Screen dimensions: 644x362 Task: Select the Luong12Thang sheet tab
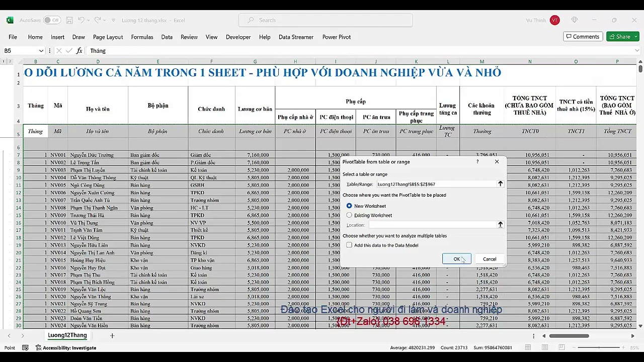67,335
